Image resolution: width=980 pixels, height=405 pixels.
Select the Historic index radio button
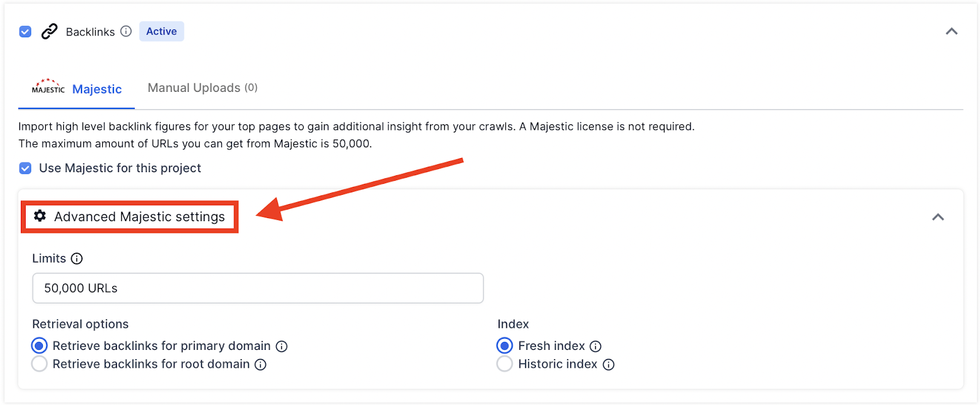coord(505,364)
